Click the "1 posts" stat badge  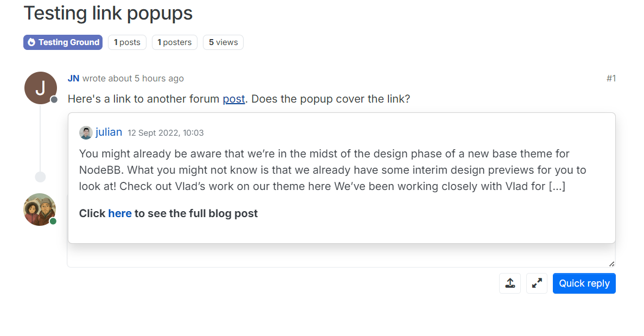click(x=127, y=42)
